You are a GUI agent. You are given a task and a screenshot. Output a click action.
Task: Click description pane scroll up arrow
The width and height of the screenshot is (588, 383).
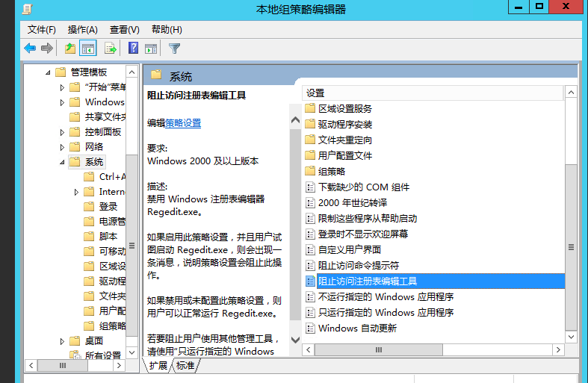(296, 120)
